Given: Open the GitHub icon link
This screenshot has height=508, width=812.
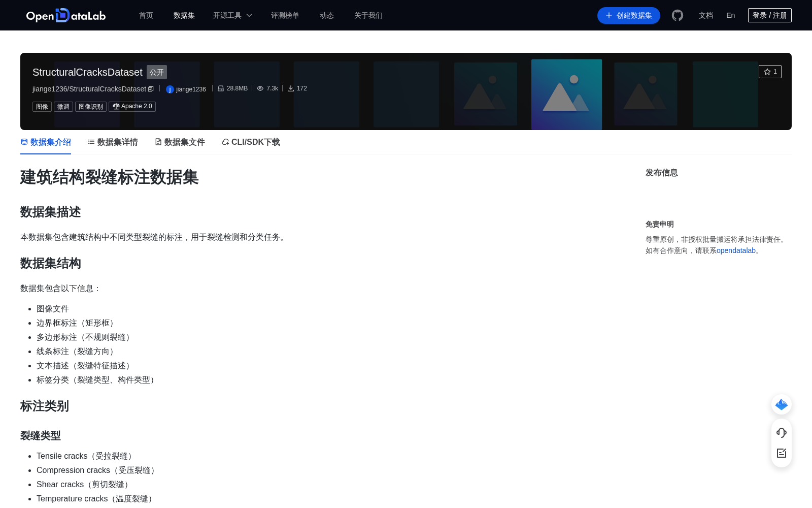Looking at the screenshot, I should click(x=678, y=15).
